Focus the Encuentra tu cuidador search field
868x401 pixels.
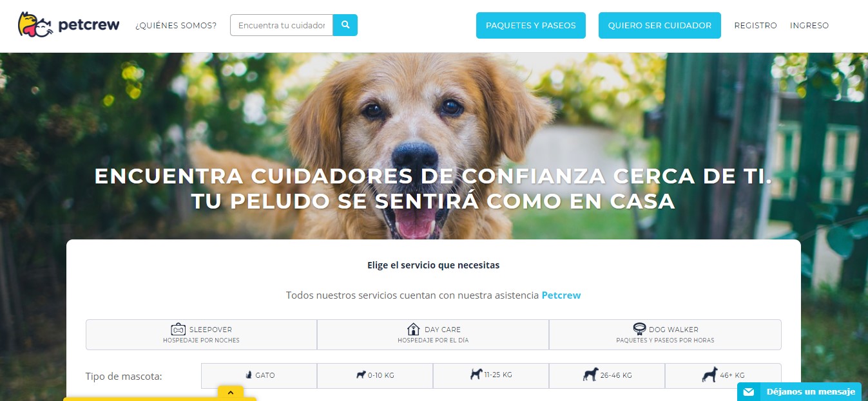[x=282, y=25]
